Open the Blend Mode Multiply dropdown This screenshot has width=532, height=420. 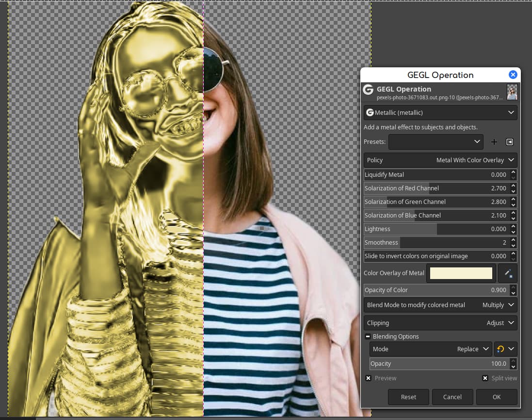(x=440, y=305)
